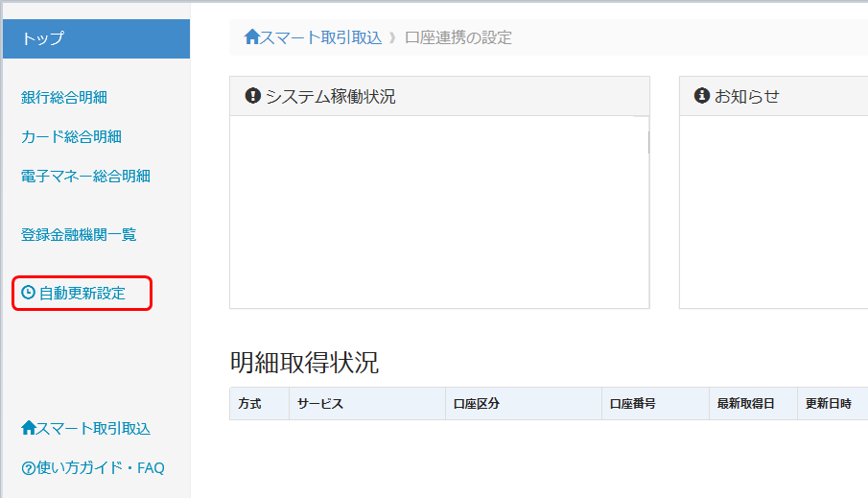Viewport: 868px width, 498px height.
Task: Click the clock icon beside 自動更新設定
Action: click(28, 292)
